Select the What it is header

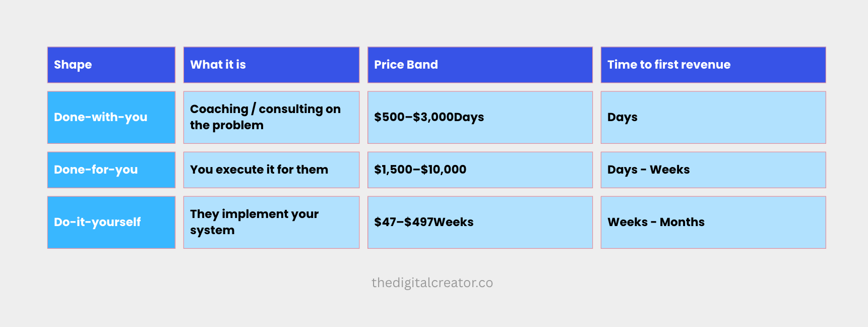click(271, 65)
